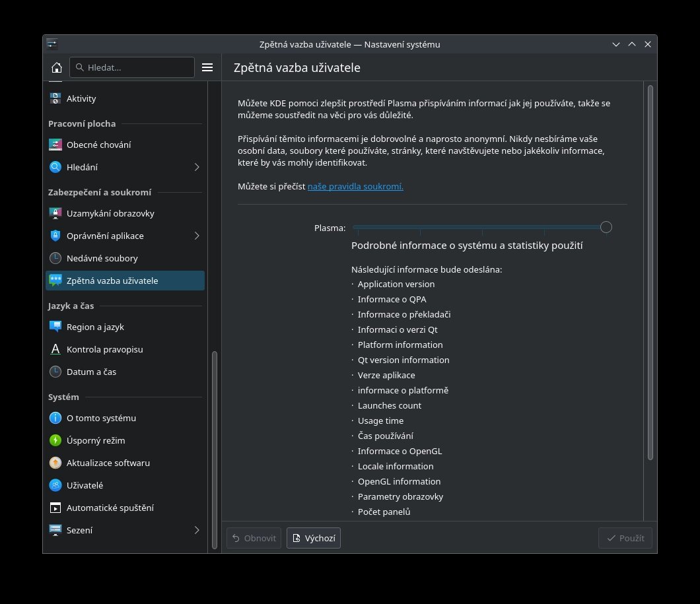Screen dimensions: 700x604
Task: Open the Automatické spuštění icon
Action: pos(55,508)
